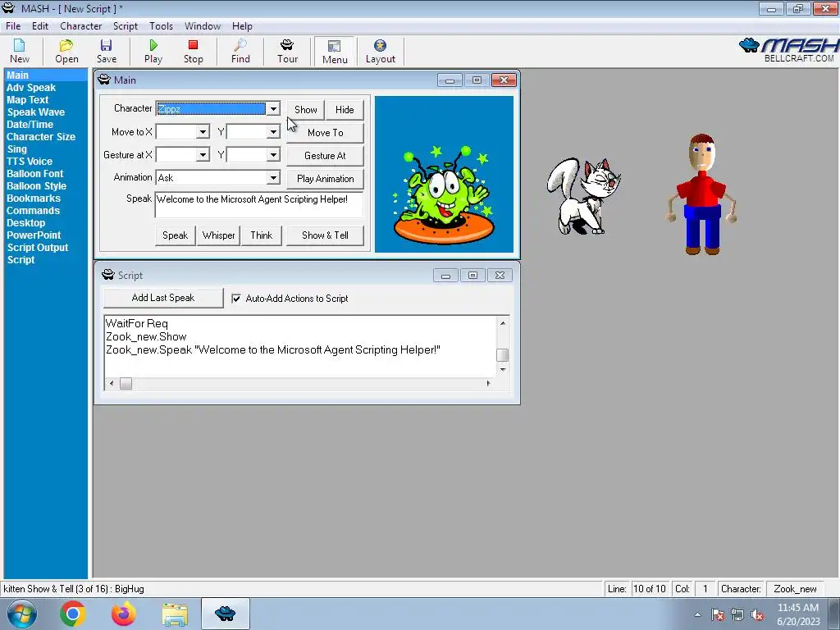Select Script Output in the sidebar

coord(38,248)
